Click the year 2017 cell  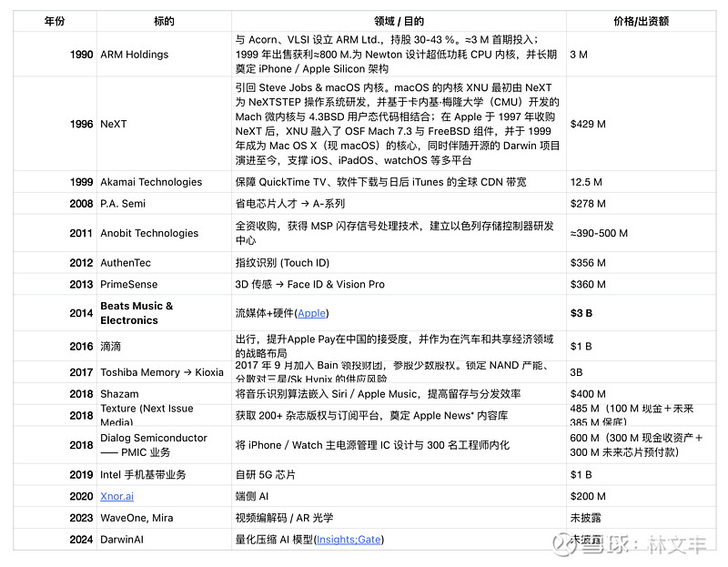point(55,372)
